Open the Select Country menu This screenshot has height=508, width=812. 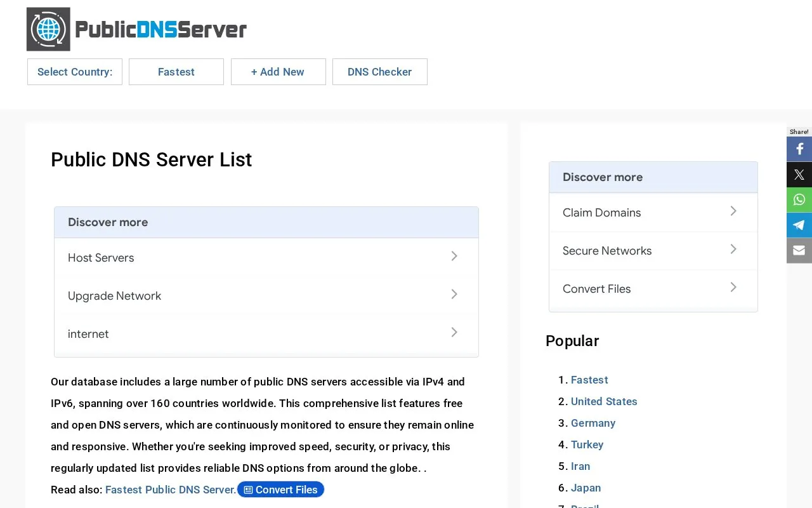pyautogui.click(x=75, y=72)
